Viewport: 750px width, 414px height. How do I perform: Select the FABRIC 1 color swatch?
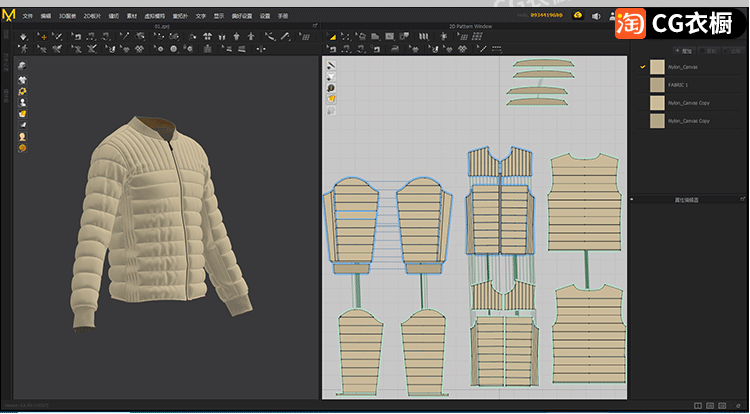(x=657, y=85)
